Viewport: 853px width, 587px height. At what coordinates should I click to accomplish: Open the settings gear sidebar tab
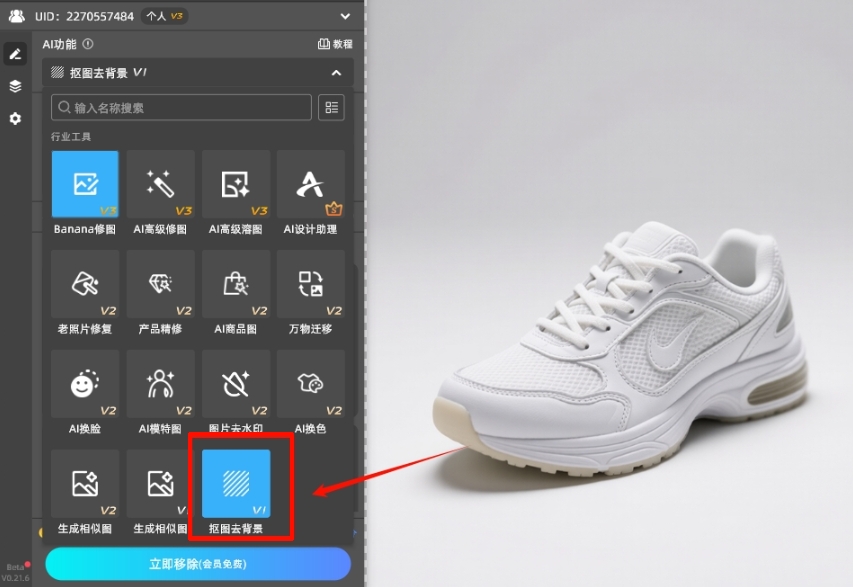point(15,118)
